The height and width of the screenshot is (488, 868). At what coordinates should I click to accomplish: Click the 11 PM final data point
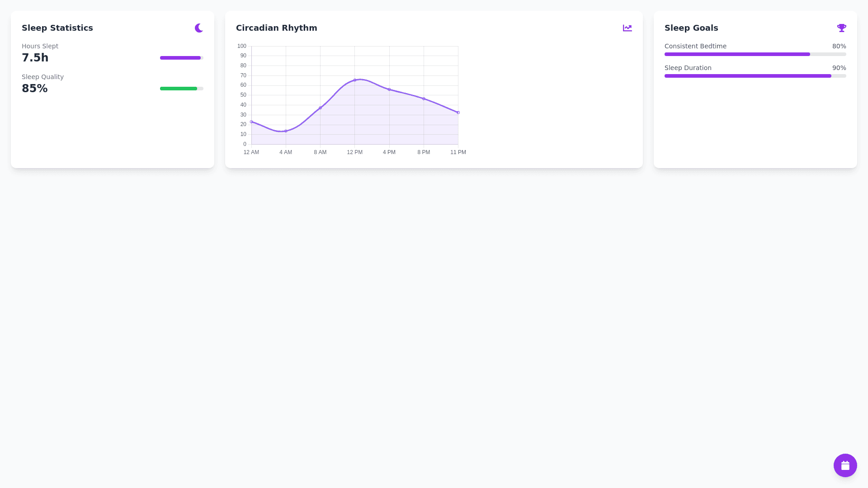click(458, 113)
